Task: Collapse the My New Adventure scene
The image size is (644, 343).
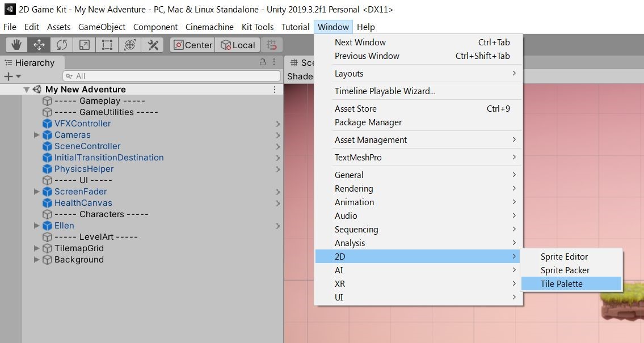Action: click(x=27, y=90)
